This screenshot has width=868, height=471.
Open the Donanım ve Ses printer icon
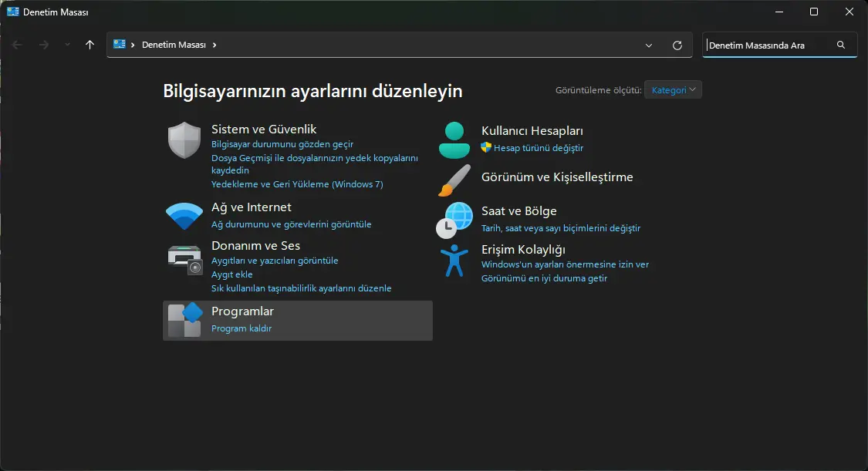point(185,260)
